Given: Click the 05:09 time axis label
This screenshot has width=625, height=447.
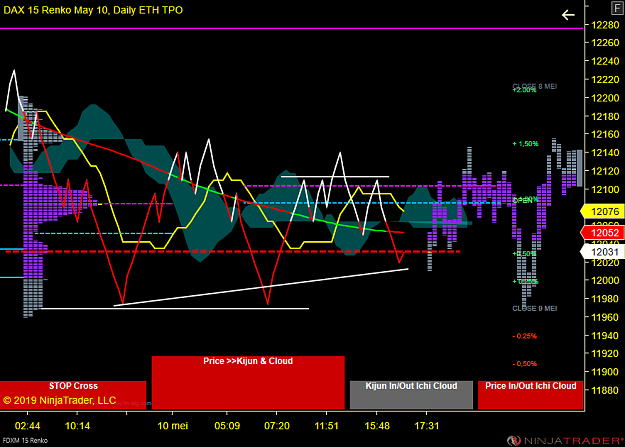Looking at the screenshot, I should [227, 426].
